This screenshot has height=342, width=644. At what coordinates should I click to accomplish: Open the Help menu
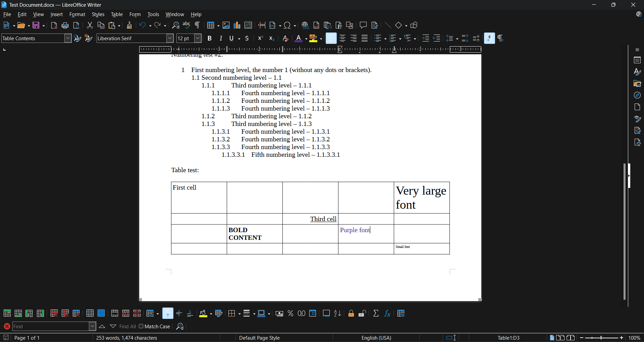point(196,15)
